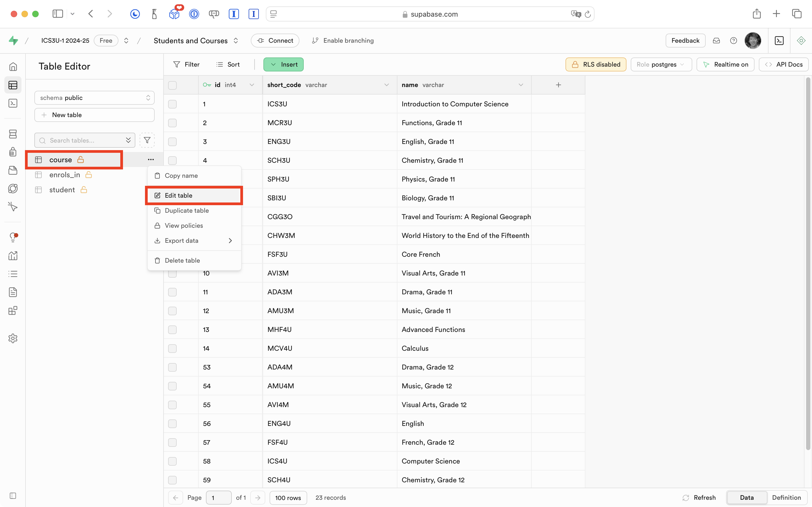Click the three-dot menu beside course
The width and height of the screenshot is (812, 507).
click(x=151, y=160)
